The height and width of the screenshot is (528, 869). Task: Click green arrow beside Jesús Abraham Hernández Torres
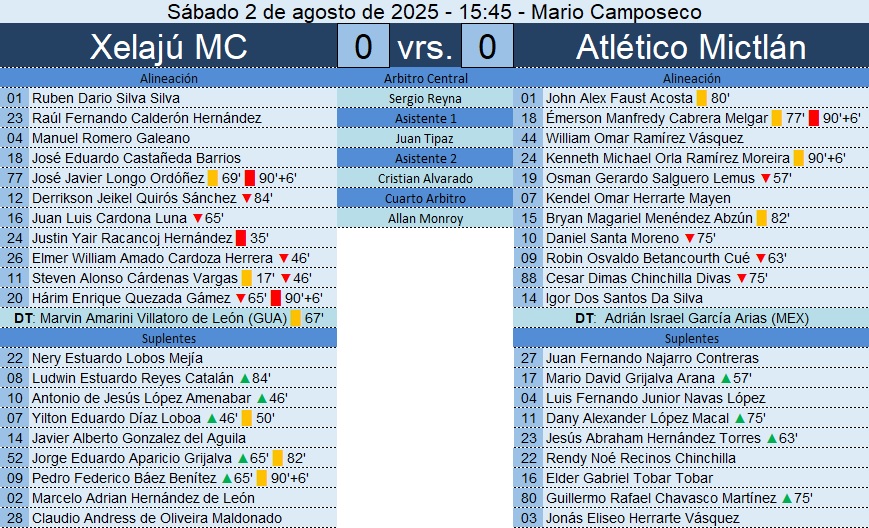771,439
